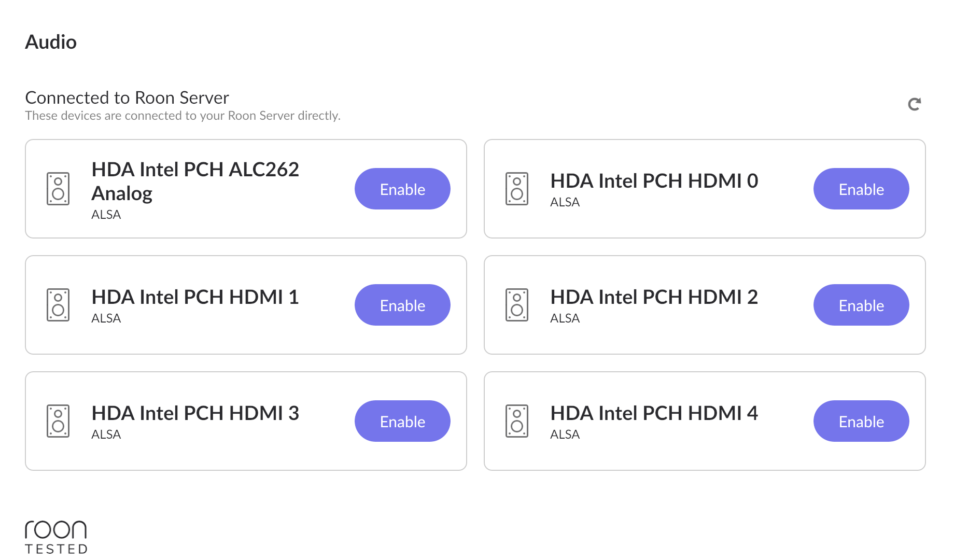Click speaker icon for HDMI 4
954x560 pixels.
[x=517, y=421]
